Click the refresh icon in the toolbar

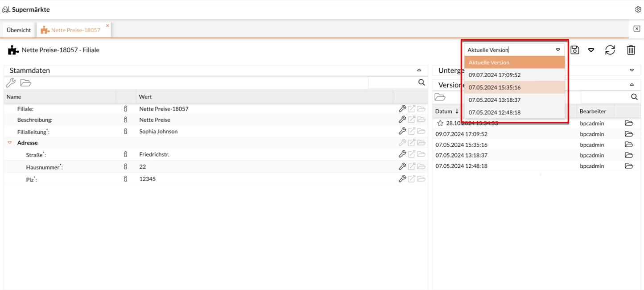pos(610,50)
